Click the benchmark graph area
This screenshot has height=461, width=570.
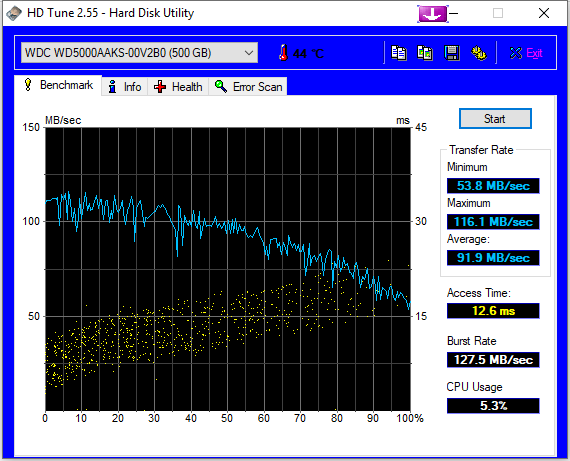228,269
